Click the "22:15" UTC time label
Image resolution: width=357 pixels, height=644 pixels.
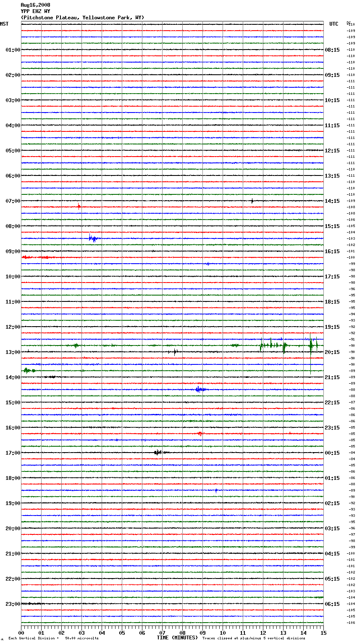(332, 403)
